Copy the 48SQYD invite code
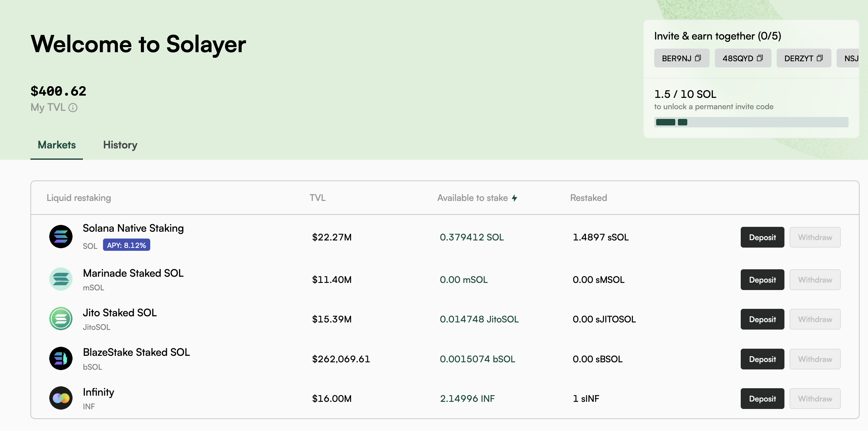 (759, 58)
